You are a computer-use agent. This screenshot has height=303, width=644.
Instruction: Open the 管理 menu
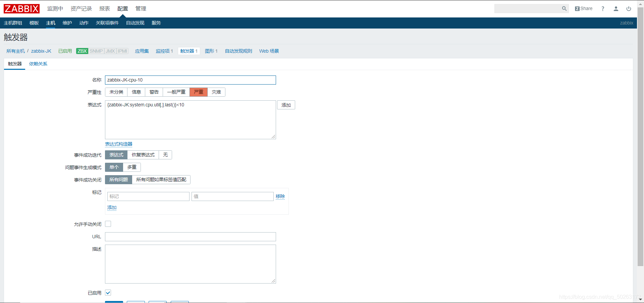coord(141,9)
